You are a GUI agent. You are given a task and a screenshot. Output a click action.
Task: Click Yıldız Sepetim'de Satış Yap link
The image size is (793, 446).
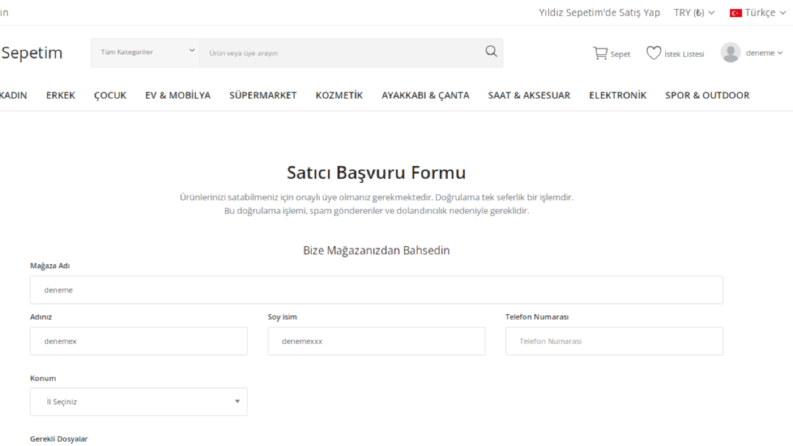[x=599, y=13]
